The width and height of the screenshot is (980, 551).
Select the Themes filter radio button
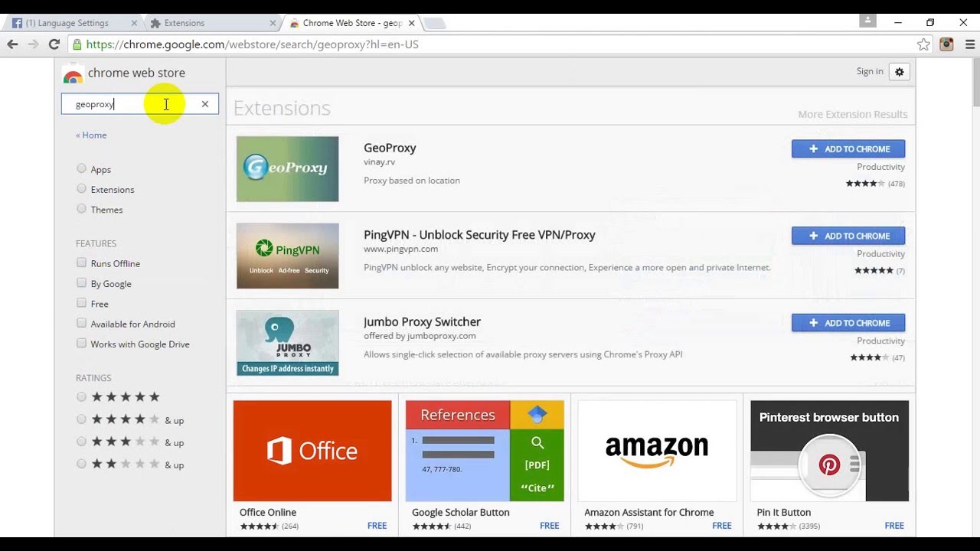[81, 208]
